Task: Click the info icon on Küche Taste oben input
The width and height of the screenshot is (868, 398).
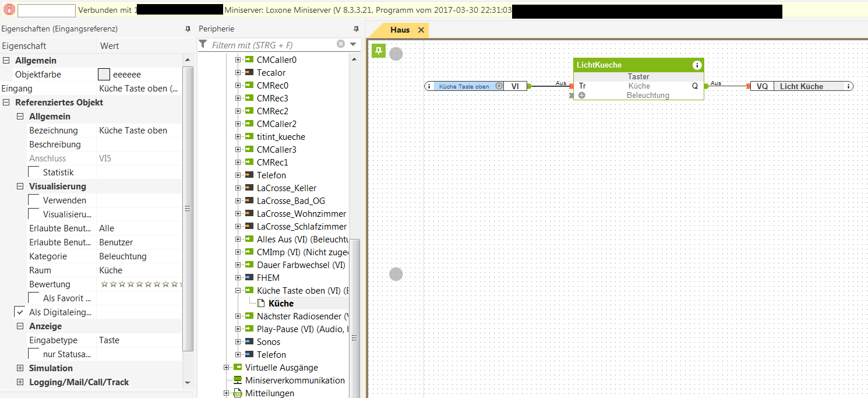Action: click(x=429, y=86)
